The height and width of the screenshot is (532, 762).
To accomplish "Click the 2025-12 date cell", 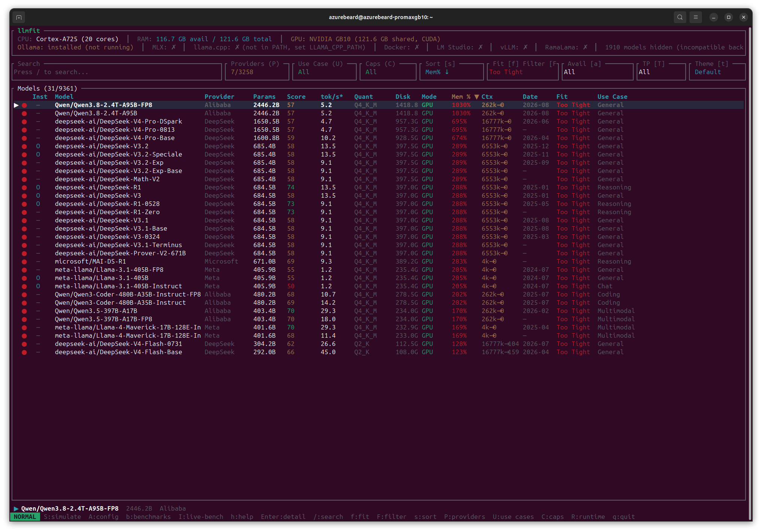I will 536,146.
